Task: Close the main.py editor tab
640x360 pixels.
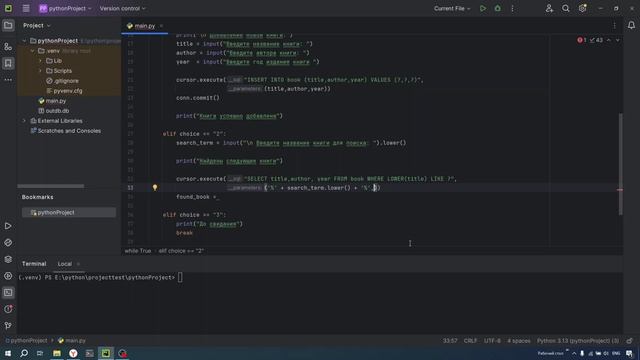Action: coord(161,26)
